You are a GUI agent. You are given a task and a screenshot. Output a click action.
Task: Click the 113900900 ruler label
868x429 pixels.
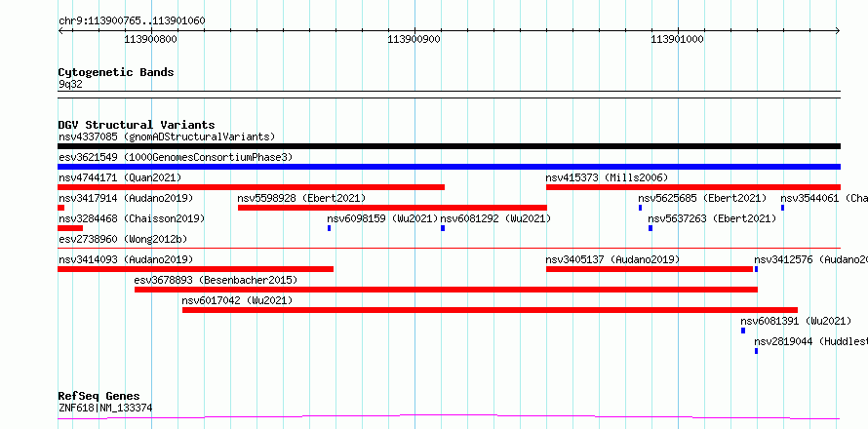414,39
